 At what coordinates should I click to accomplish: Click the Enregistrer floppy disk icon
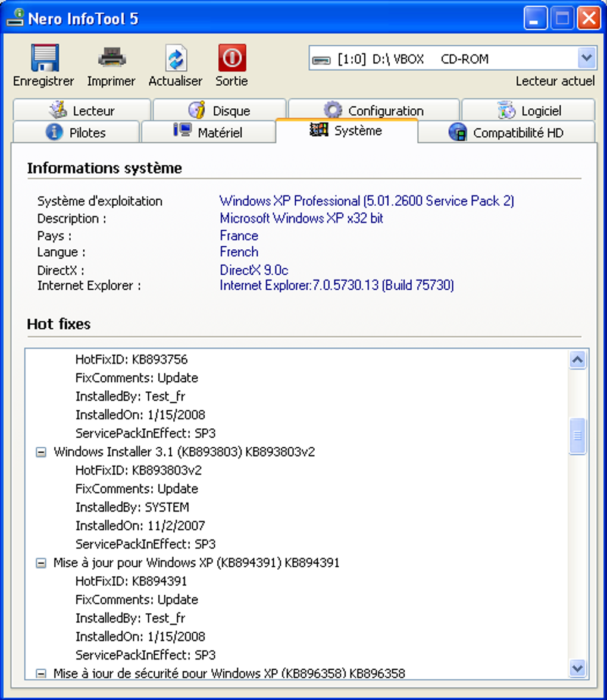pyautogui.click(x=45, y=58)
